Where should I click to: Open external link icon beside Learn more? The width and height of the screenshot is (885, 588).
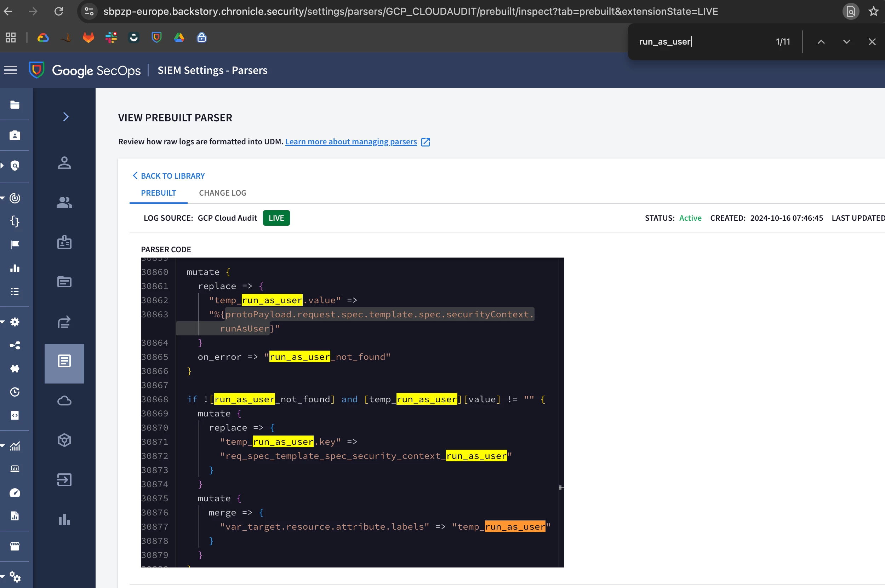426,142
